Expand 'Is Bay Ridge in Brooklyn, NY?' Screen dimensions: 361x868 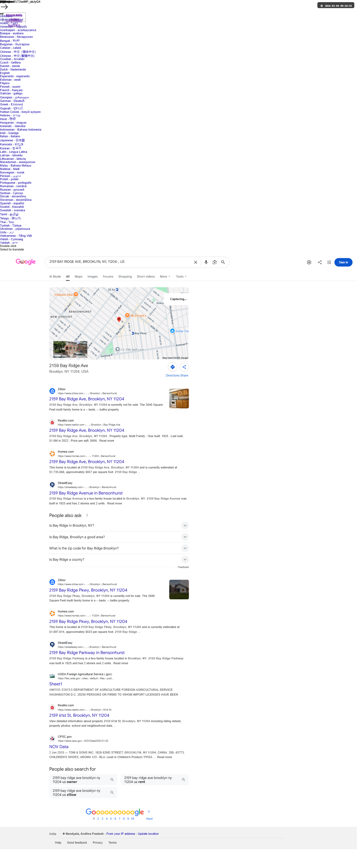pos(119,525)
